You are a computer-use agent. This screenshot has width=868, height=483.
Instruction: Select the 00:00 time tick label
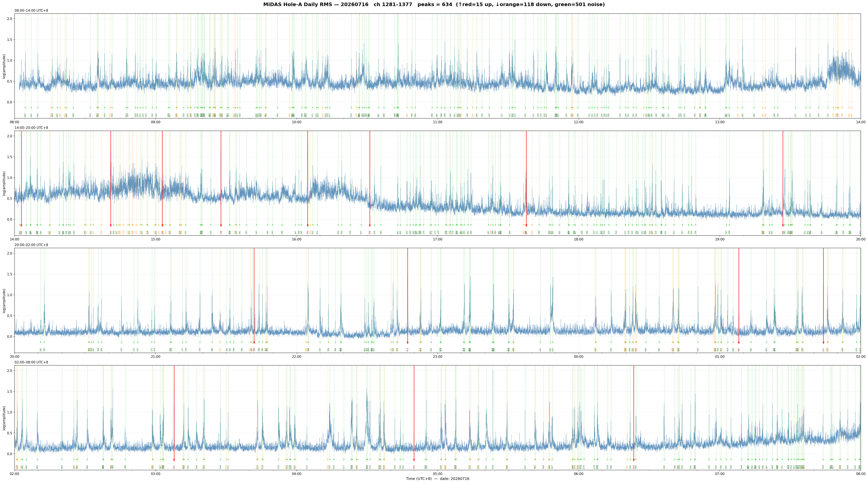click(x=579, y=356)
